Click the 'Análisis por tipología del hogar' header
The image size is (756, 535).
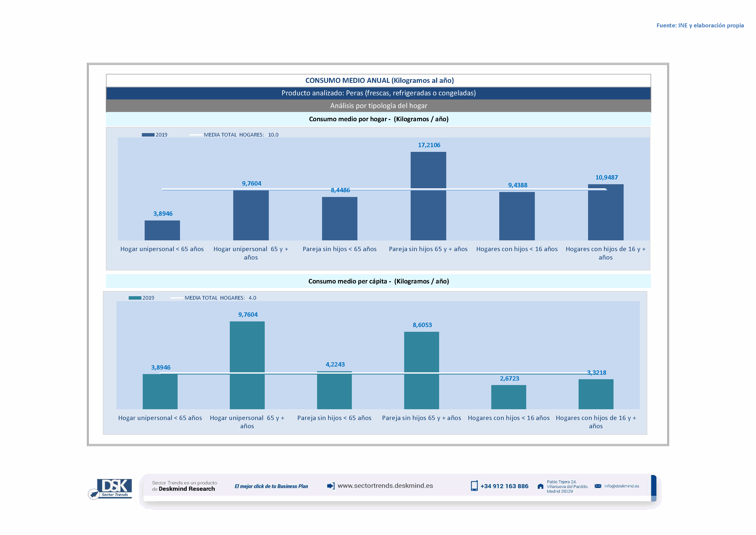[x=378, y=106]
